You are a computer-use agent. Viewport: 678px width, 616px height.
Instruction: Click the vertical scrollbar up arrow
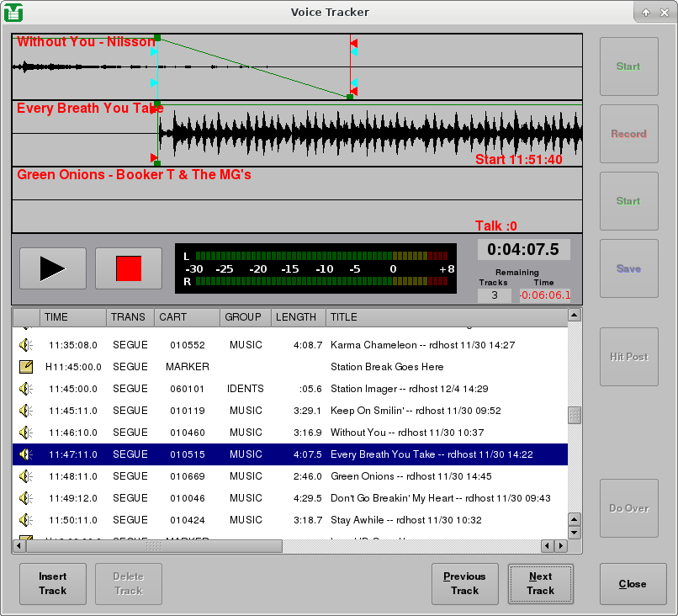[575, 315]
